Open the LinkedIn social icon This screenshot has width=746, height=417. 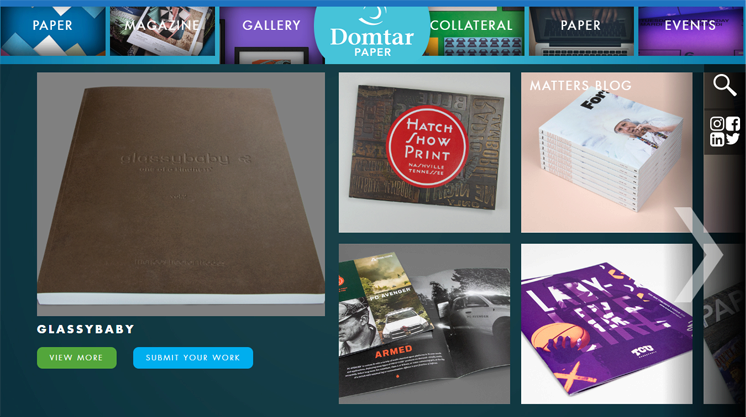click(x=717, y=139)
